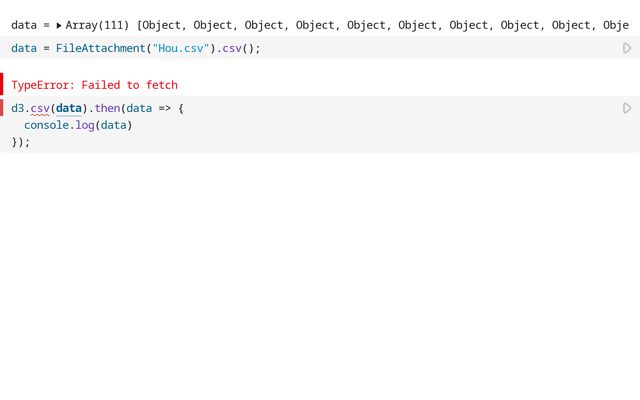
Task: Run the FileAttachment Hou.csv cell
Action: (x=627, y=48)
